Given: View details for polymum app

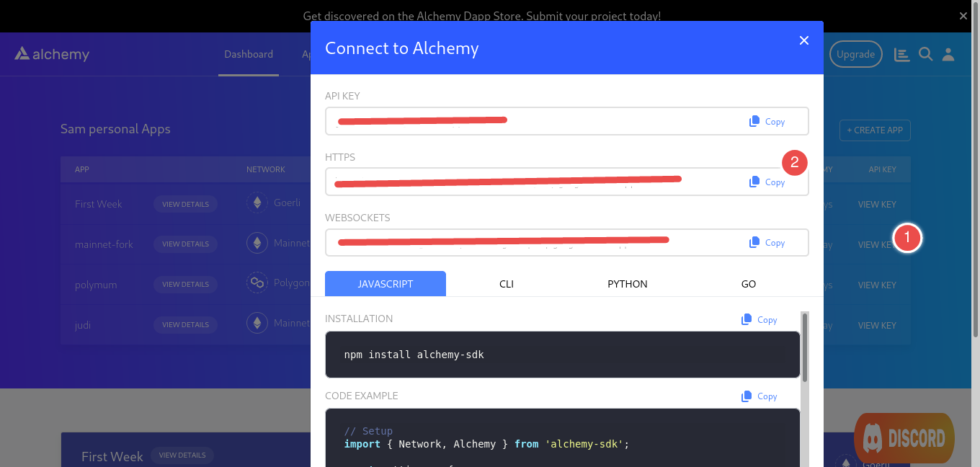Looking at the screenshot, I should pyautogui.click(x=185, y=284).
